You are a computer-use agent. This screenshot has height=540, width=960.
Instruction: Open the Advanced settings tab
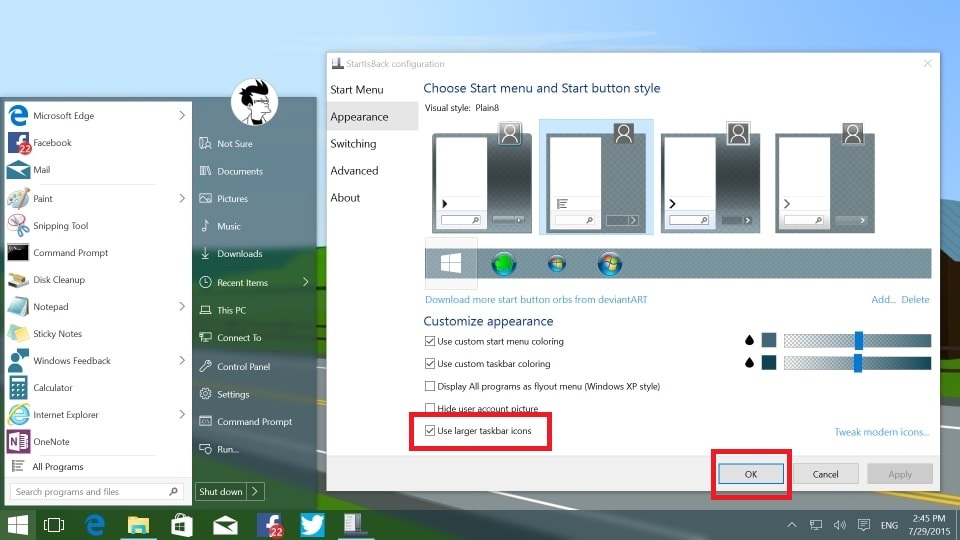click(x=354, y=170)
